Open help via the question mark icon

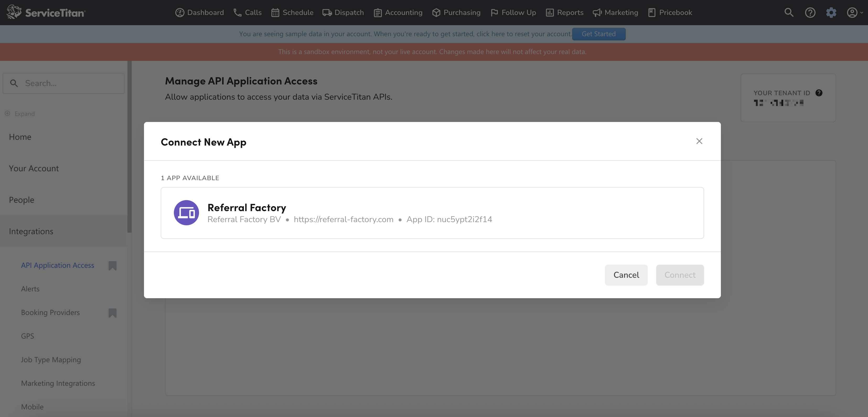tap(810, 13)
